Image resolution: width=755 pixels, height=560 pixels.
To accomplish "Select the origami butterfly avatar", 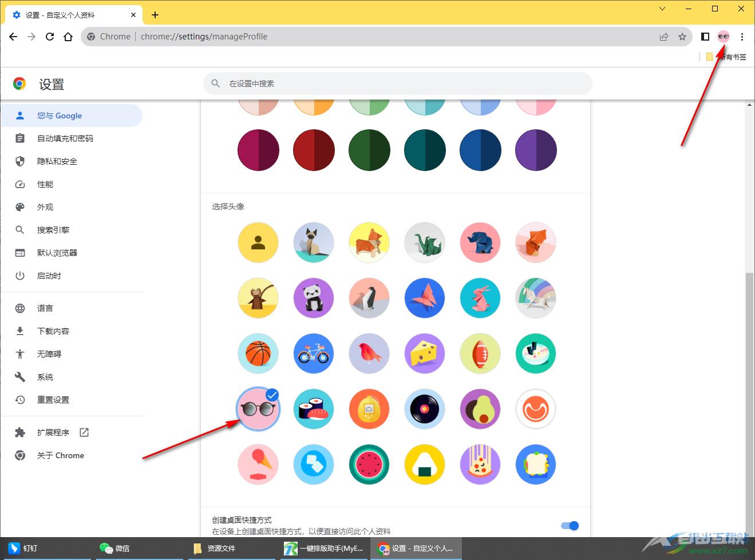I will 425,298.
